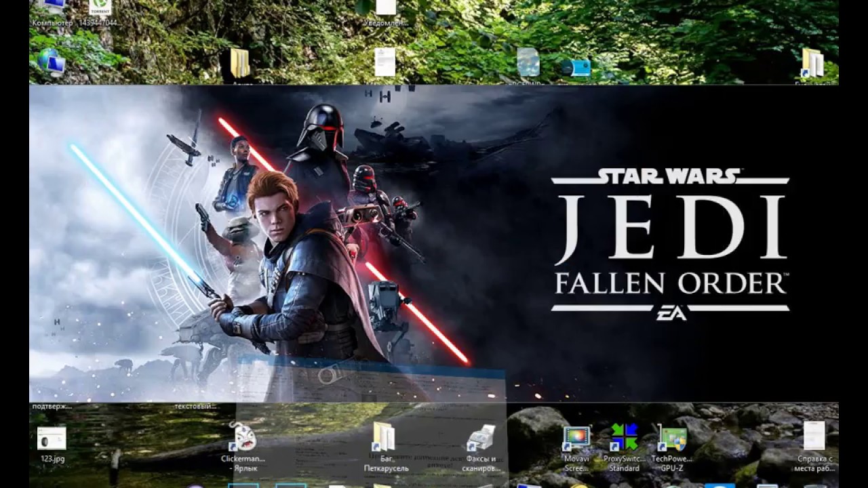This screenshot has height=488, width=868.
Task: Select the Star Wars Jedi Fallen Order image
Action: click(434, 244)
